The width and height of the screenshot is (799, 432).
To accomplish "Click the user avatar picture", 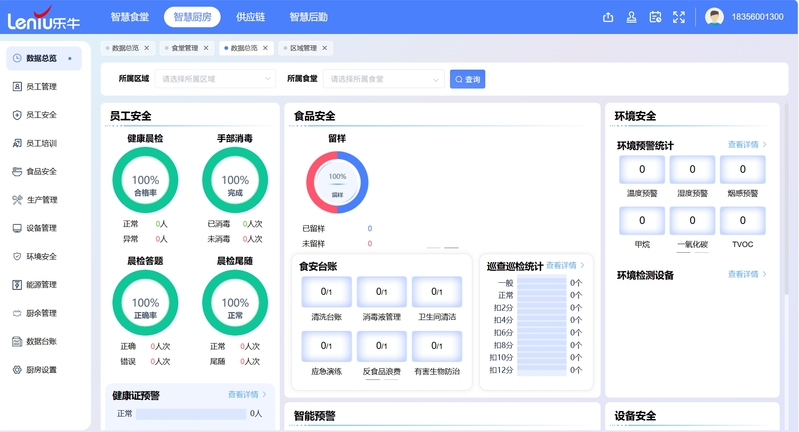I will (x=714, y=17).
